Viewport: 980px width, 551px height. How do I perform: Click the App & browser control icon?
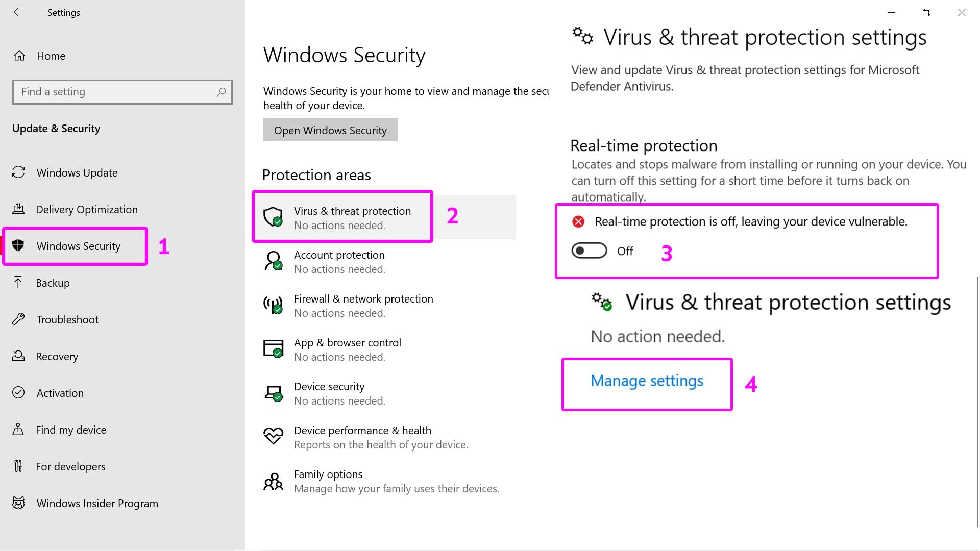click(273, 348)
